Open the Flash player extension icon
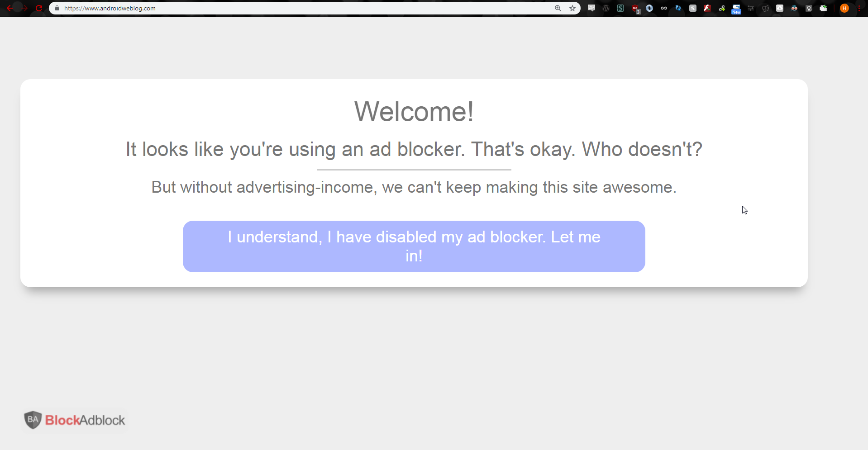 click(707, 8)
